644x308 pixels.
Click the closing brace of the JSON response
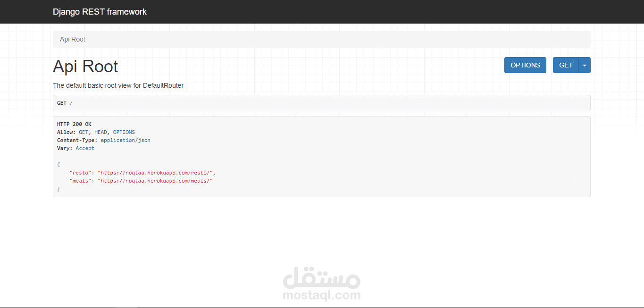tap(59, 189)
